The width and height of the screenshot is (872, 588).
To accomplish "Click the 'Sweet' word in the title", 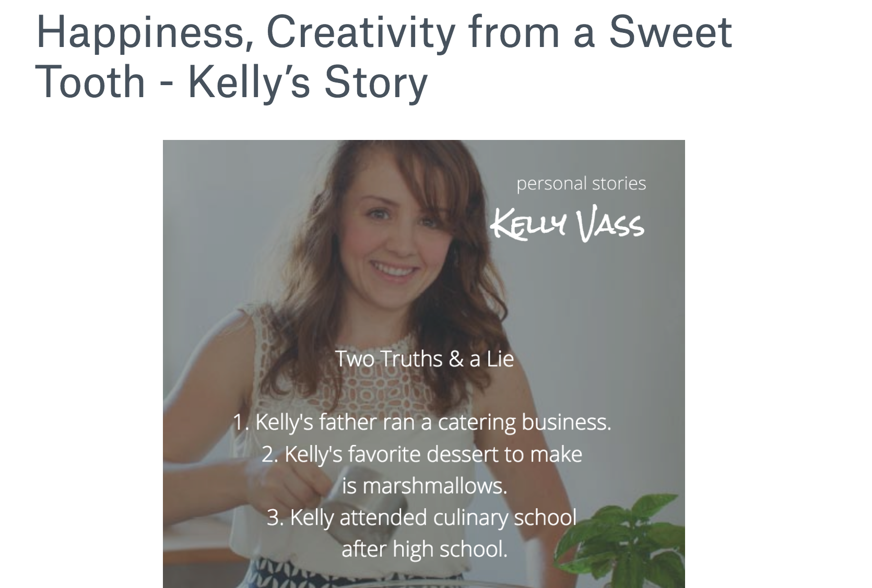I will (670, 32).
